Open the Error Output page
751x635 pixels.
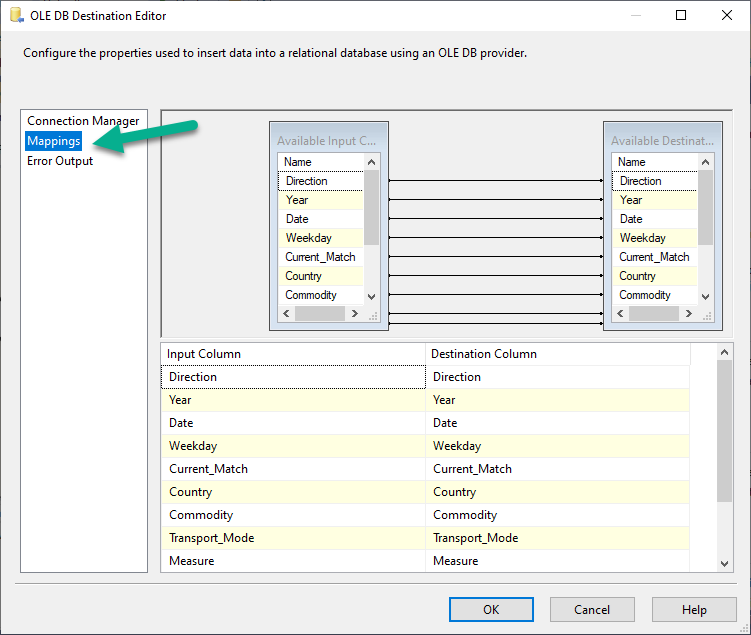pos(60,161)
